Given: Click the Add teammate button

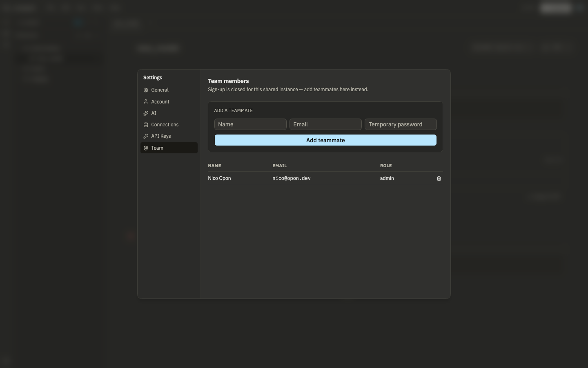Looking at the screenshot, I should click(x=325, y=140).
